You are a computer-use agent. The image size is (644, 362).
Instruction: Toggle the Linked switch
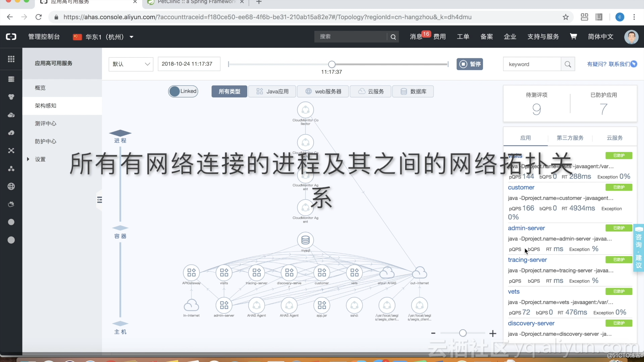[183, 91]
